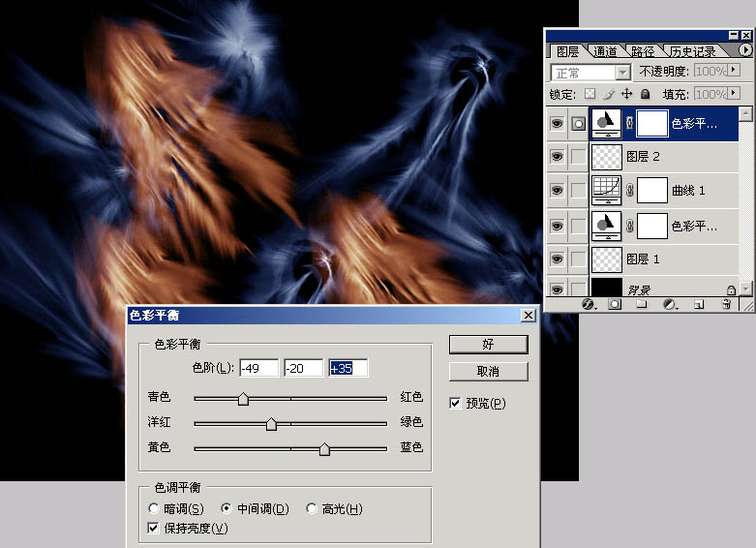This screenshot has width=756, height=548.
Task: Click the 青色–红色 slider handle
Action: tap(244, 399)
